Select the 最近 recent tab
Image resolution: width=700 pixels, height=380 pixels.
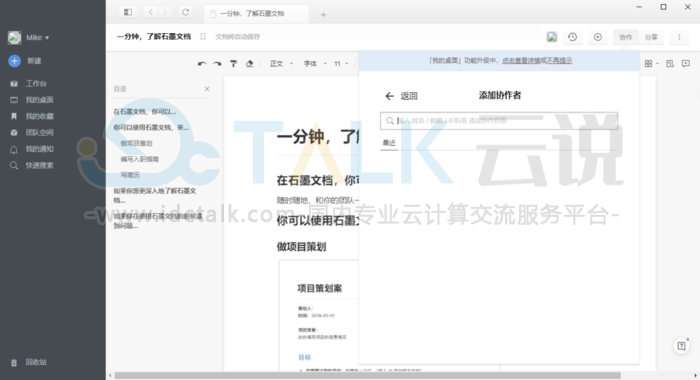coord(389,143)
